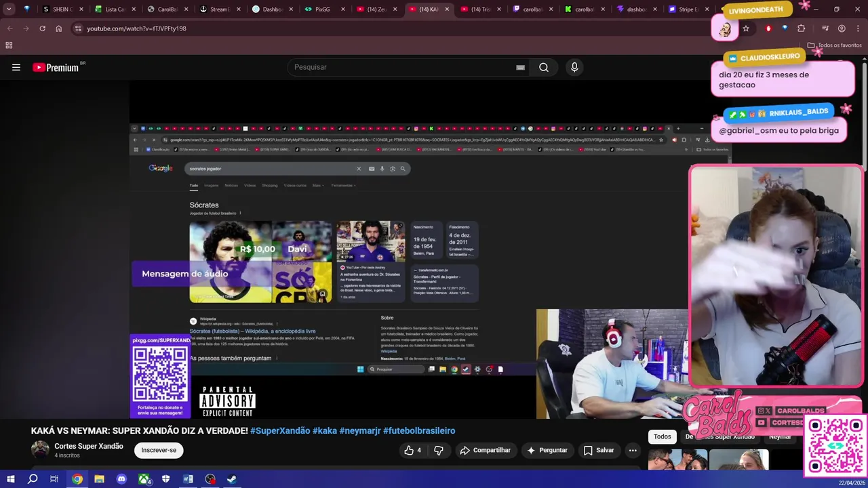Screen dimensions: 868x488
Task: Open File Explorer from the taskbar
Action: tap(99, 479)
